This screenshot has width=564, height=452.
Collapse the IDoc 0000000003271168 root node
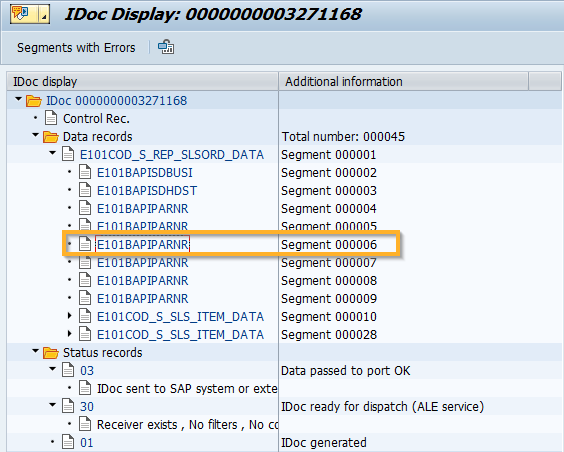18,99
